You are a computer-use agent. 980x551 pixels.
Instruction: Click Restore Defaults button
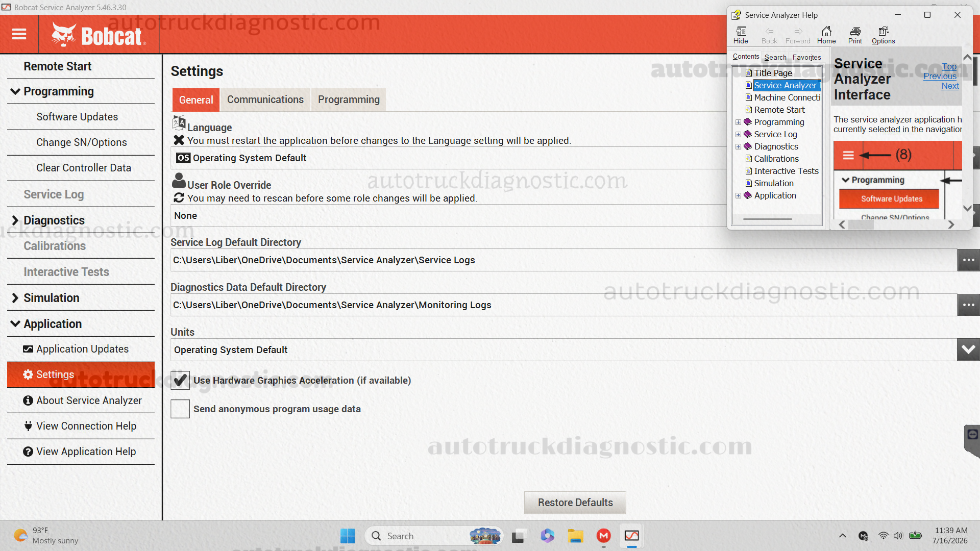[575, 503]
